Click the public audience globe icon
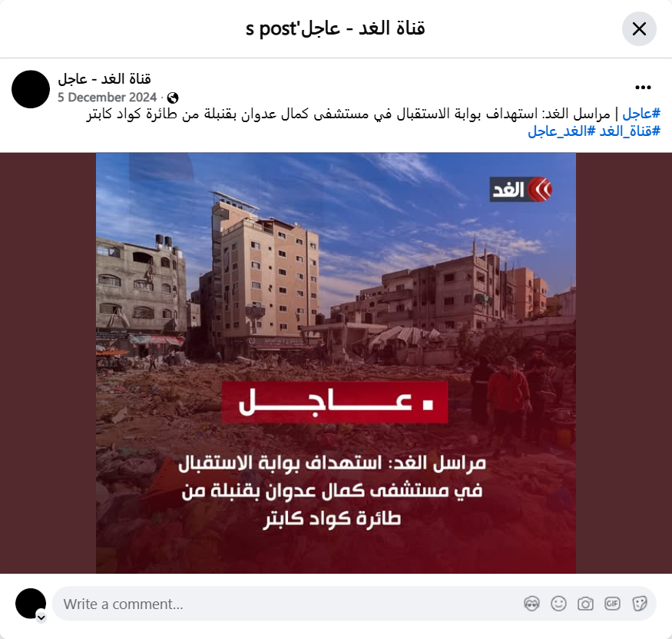This screenshot has height=639, width=672. click(173, 98)
